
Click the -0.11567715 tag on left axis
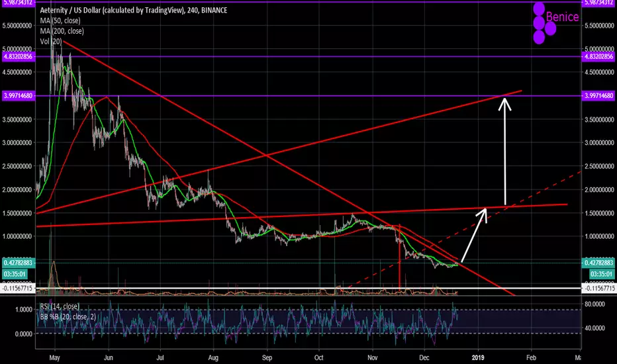click(18, 289)
